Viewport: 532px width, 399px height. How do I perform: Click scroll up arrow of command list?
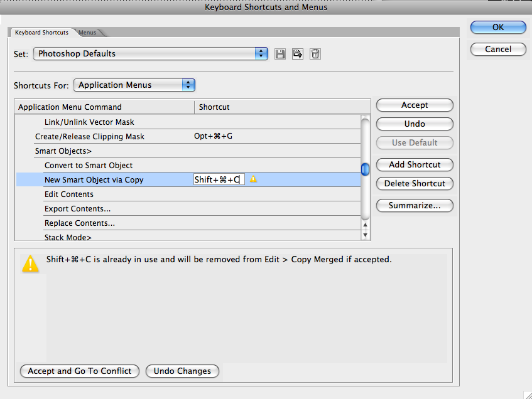[365, 225]
